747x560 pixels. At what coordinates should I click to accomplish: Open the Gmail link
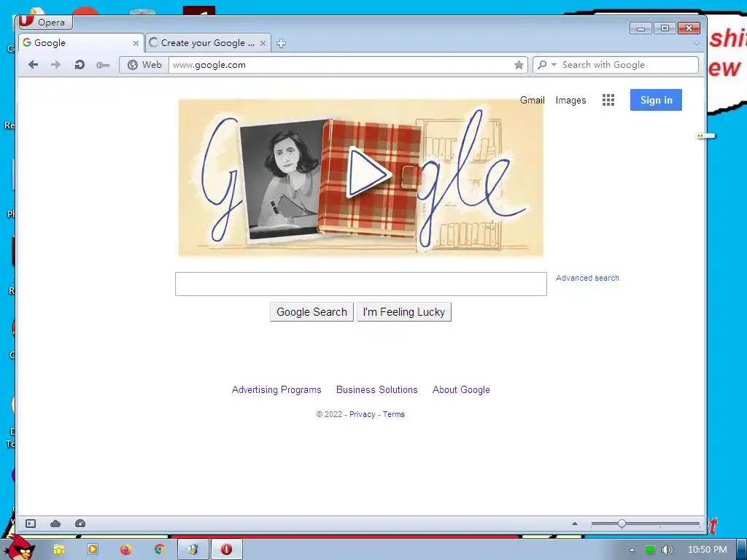pyautogui.click(x=532, y=100)
